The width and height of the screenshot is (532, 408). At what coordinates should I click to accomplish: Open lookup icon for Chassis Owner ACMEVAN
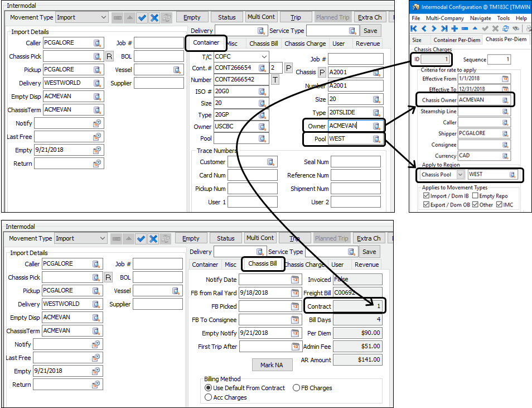[x=505, y=100]
